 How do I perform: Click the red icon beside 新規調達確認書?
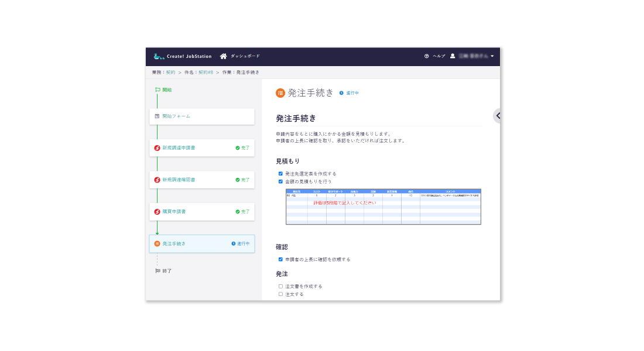click(x=157, y=180)
